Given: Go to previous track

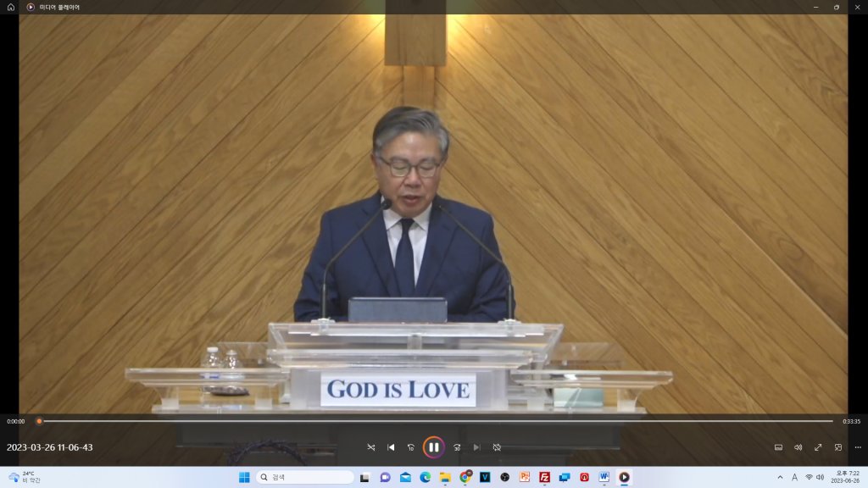Looking at the screenshot, I should coord(391,447).
